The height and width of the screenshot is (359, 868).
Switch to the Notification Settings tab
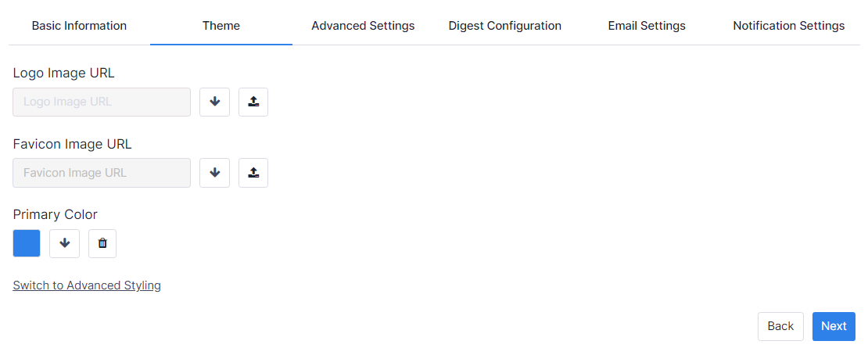coord(788,26)
